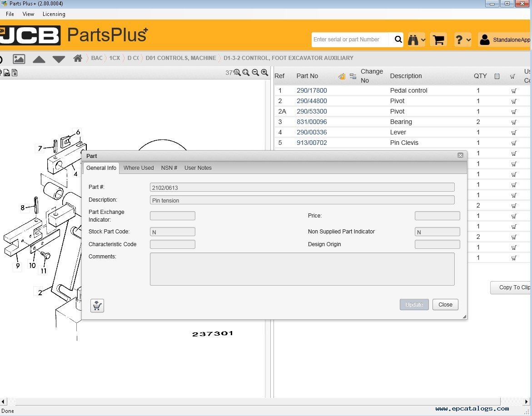Viewport: 532px width, 416px height.
Task: Click the fit-to-window zoom icon
Action: tap(246, 73)
